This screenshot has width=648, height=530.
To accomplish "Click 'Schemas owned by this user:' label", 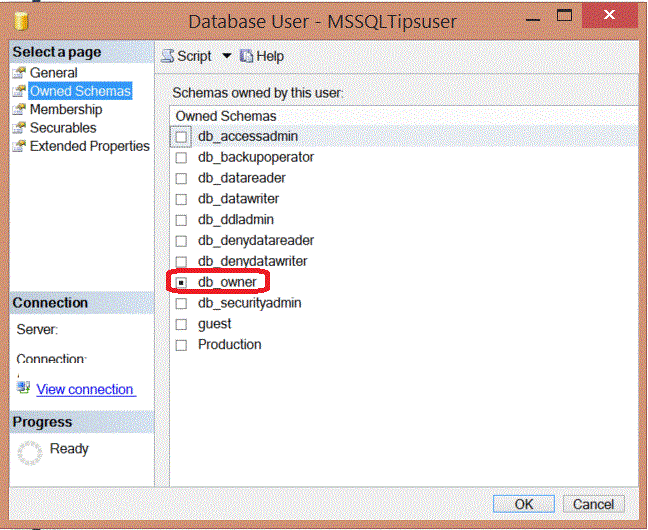I will pyautogui.click(x=258, y=93).
